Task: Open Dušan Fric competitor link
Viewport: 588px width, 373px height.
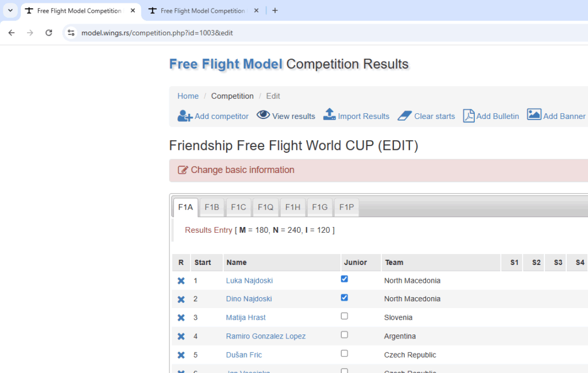Action: click(243, 355)
